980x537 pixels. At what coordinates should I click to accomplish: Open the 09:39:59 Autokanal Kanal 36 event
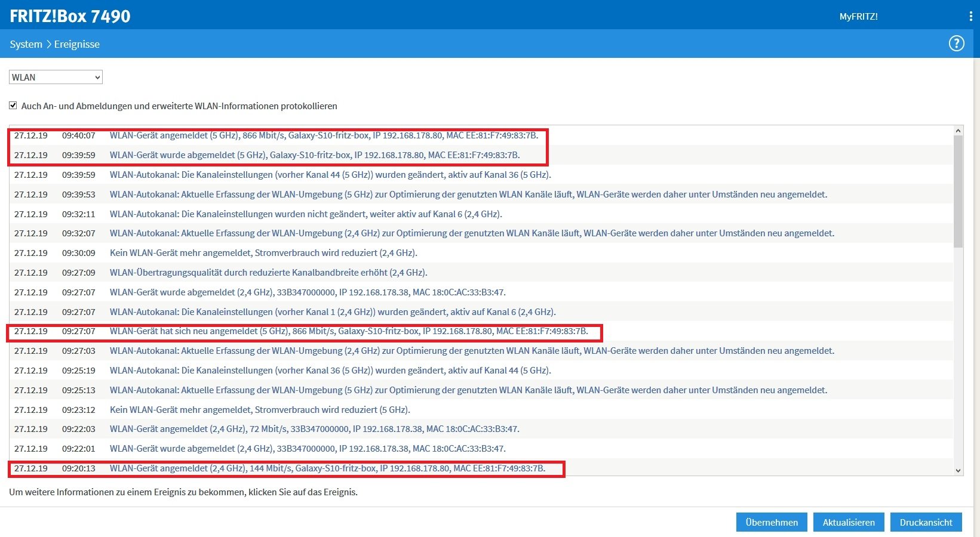[x=330, y=175]
